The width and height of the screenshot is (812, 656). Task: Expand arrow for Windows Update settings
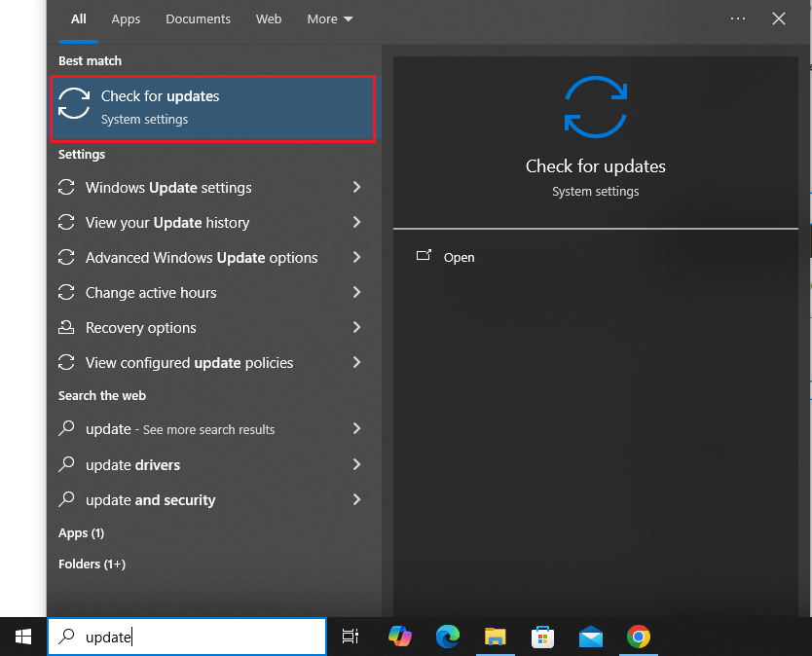356,188
